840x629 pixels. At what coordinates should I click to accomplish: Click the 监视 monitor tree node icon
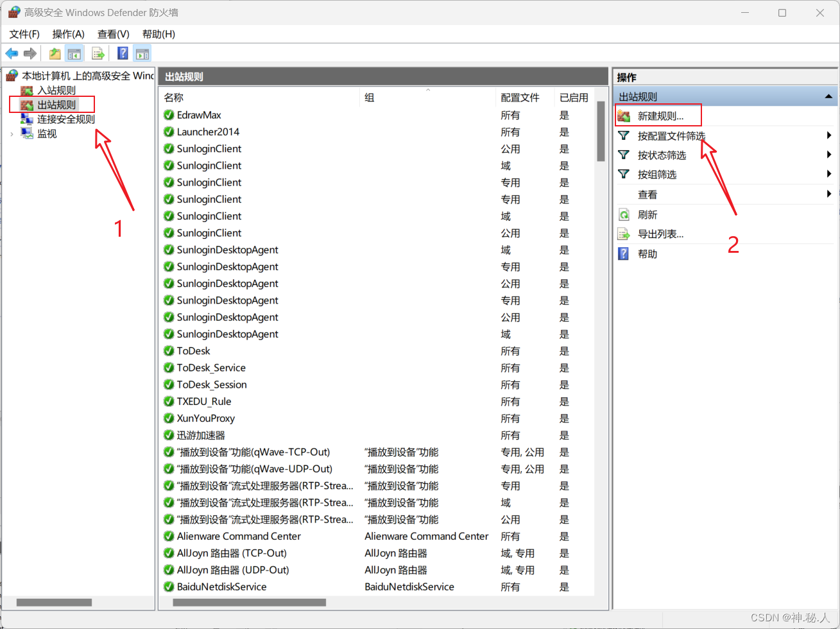click(27, 134)
